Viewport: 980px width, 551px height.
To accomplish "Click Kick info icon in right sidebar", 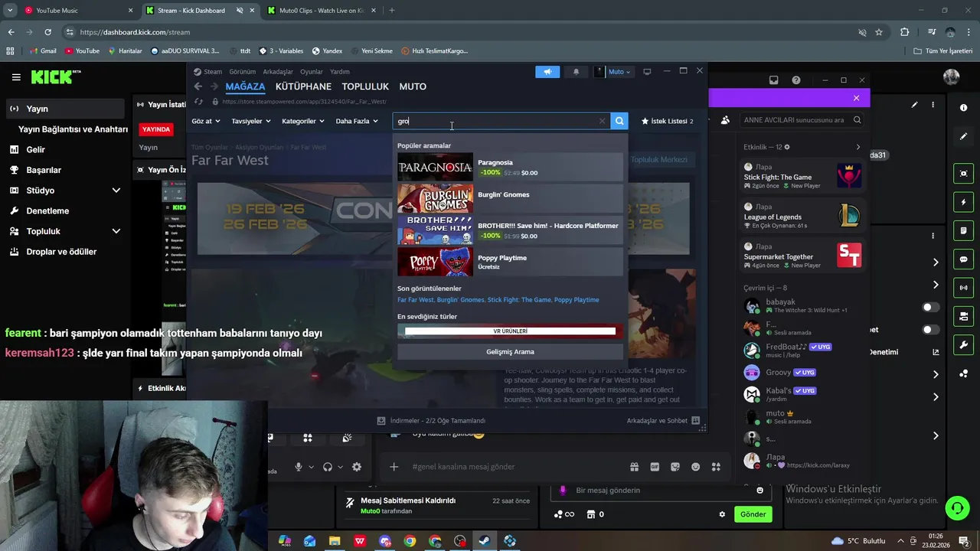I will (x=964, y=108).
